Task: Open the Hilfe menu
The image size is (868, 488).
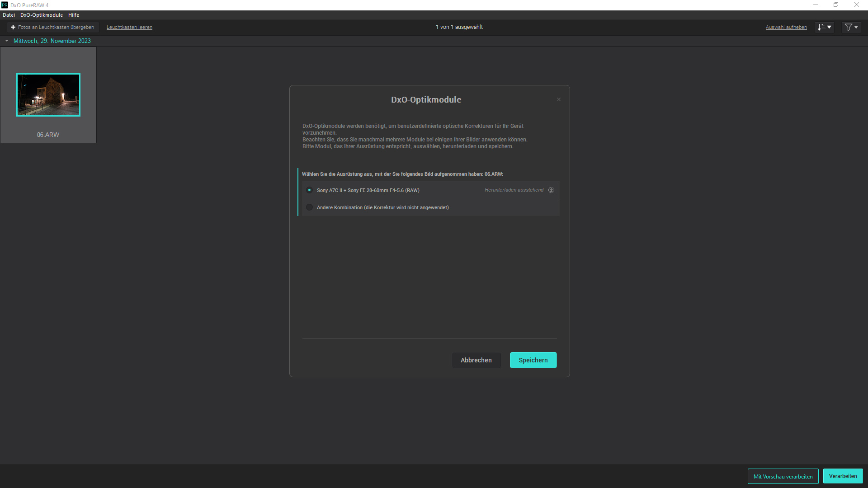Action: (x=74, y=15)
